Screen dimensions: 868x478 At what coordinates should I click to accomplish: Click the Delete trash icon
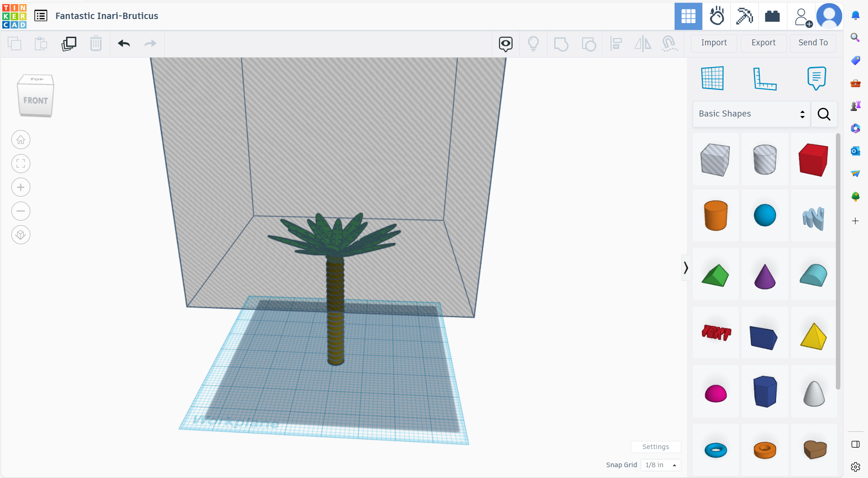tap(96, 43)
